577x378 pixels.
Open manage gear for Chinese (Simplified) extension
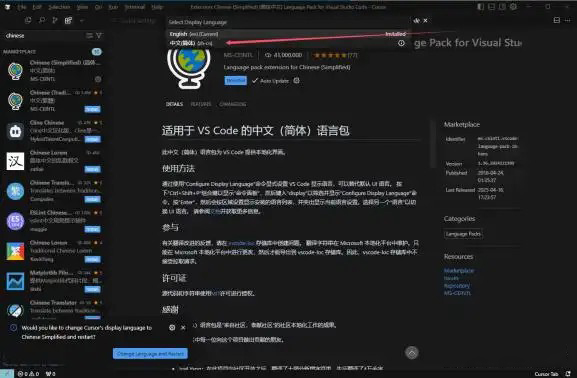point(98,79)
